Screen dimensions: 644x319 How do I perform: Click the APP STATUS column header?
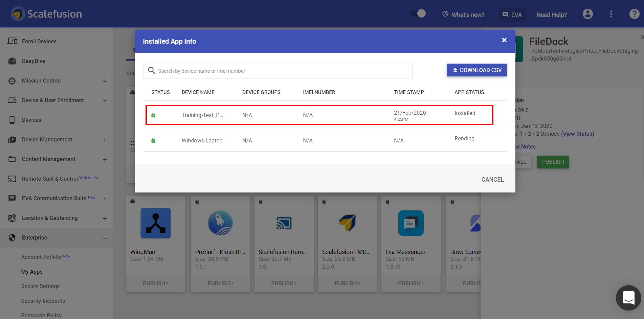[x=469, y=92]
